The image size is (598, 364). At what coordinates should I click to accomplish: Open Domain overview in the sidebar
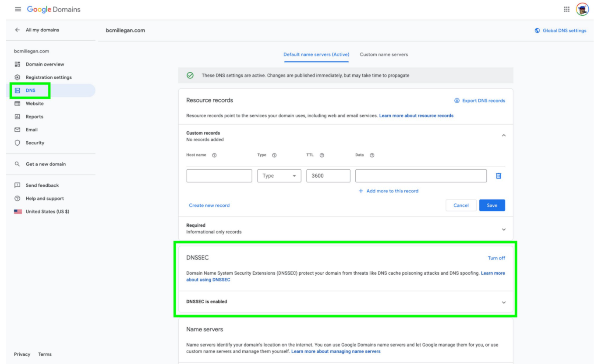coord(45,64)
